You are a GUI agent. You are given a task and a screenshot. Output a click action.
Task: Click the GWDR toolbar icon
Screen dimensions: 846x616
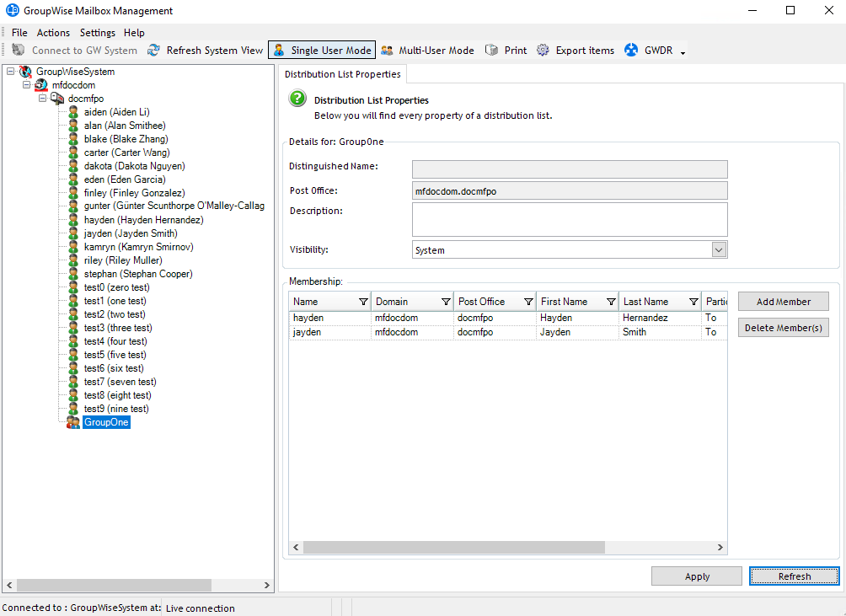tap(631, 51)
